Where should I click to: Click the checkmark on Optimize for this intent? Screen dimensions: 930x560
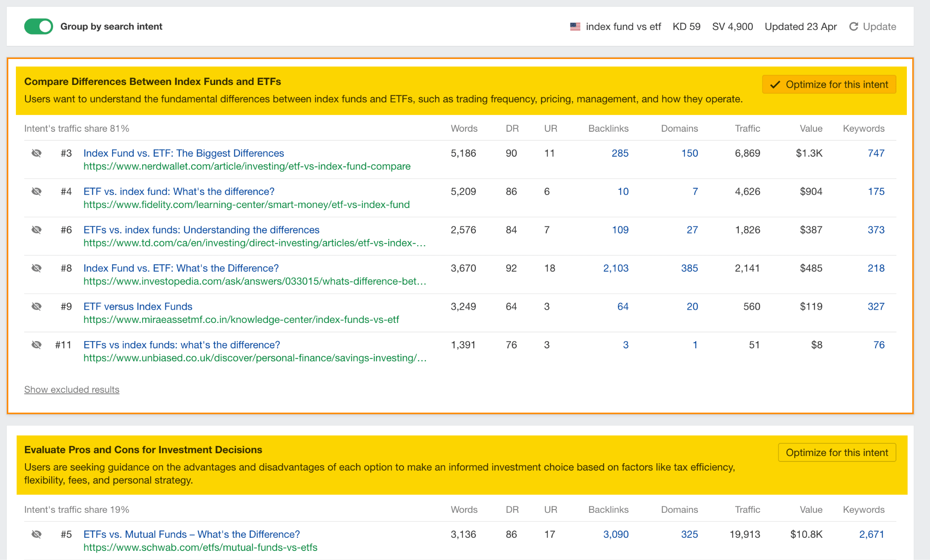(774, 84)
